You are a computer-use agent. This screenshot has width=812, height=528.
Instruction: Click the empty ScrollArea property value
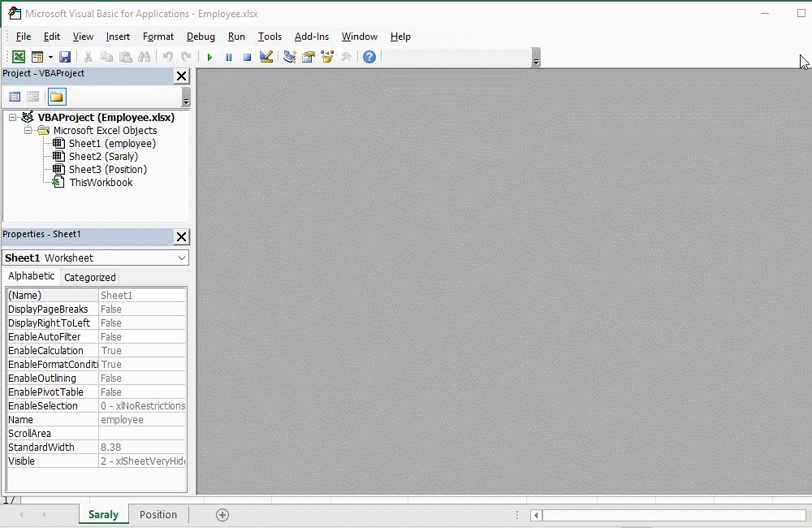(142, 434)
